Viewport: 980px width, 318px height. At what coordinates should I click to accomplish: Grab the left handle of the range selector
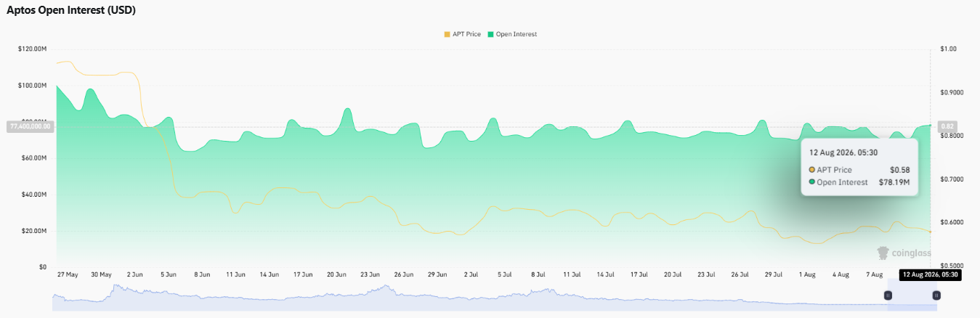888,295
